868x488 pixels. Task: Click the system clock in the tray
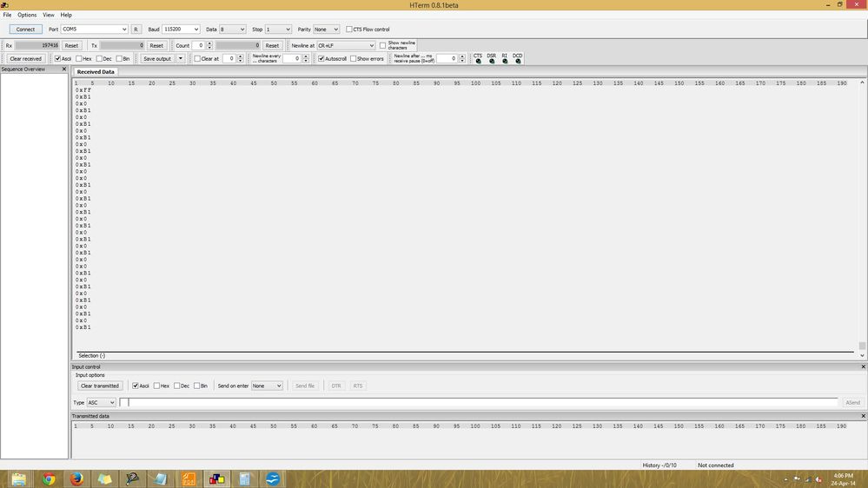point(843,479)
